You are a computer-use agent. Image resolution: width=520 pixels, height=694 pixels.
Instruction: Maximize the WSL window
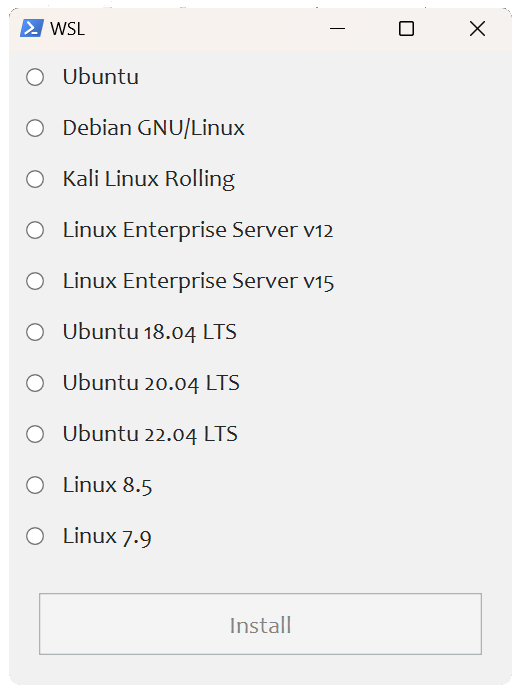tap(406, 29)
